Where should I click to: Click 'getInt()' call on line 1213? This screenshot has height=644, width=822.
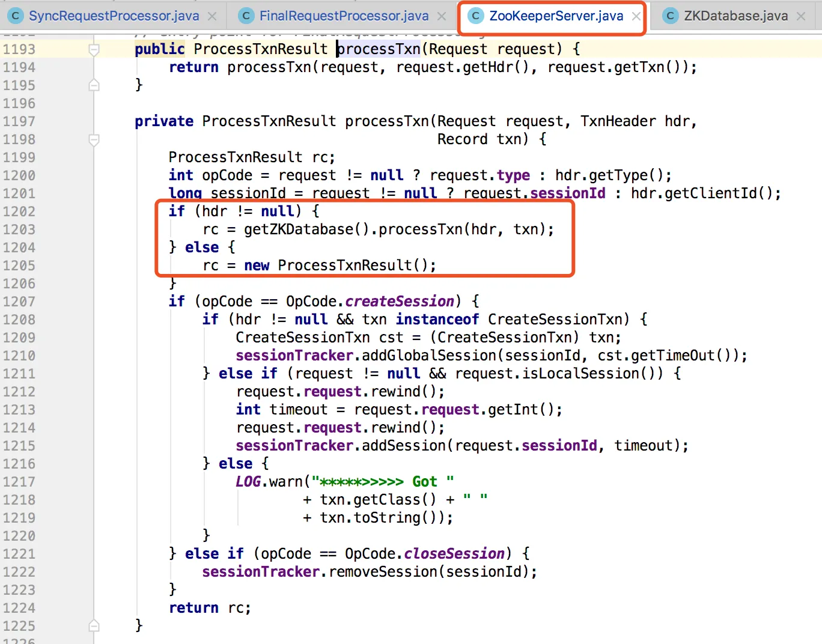coord(521,410)
